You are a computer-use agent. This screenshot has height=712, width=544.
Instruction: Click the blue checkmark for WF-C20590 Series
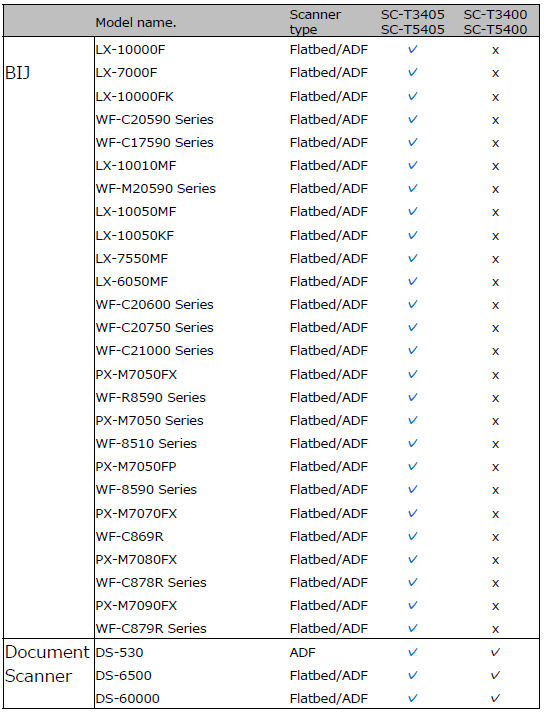pos(412,119)
